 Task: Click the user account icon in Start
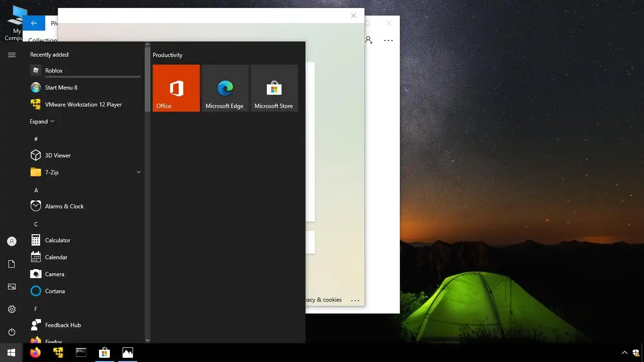point(12,241)
